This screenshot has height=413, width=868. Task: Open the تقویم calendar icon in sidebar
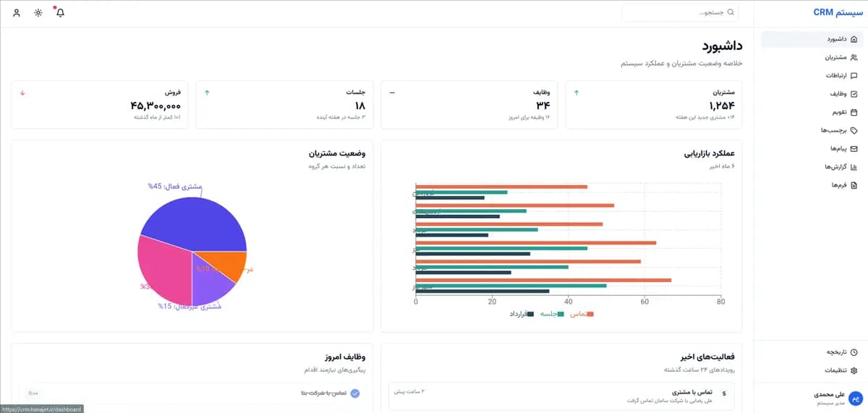tap(854, 112)
